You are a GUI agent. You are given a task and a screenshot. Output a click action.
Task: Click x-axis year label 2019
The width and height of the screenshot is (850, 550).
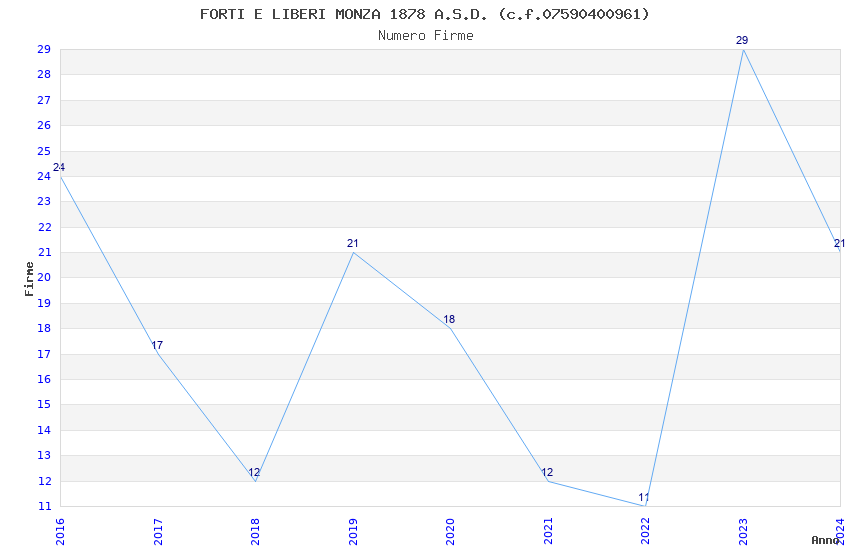tap(353, 532)
